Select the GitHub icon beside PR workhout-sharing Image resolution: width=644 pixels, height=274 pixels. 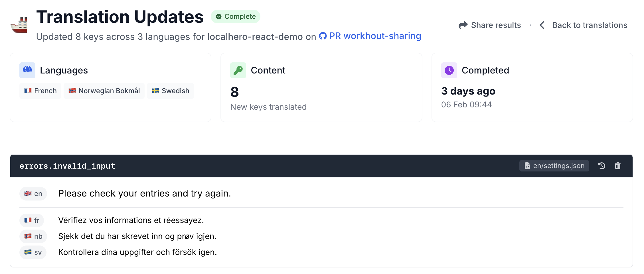323,36
